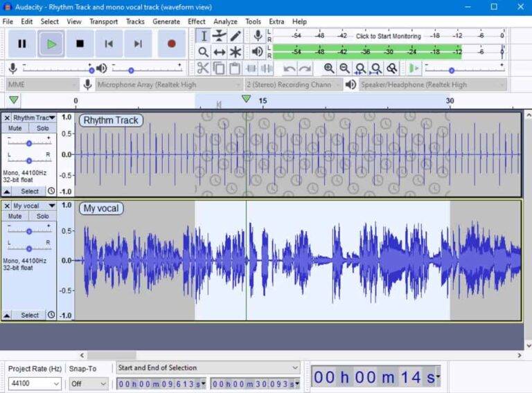Click Select button on Rhythm Track panel
This screenshot has width=532, height=393.
(29, 192)
